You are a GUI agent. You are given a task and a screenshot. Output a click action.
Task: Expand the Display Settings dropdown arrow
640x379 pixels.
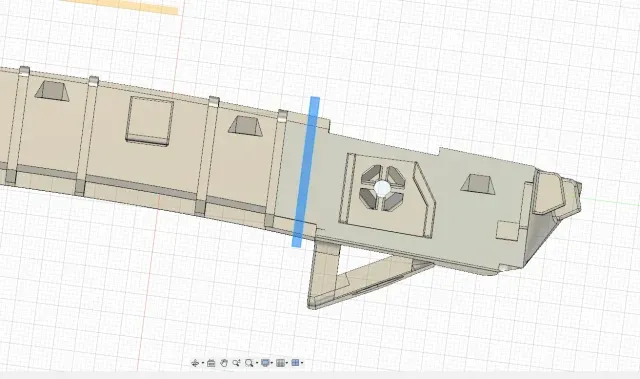click(272, 363)
